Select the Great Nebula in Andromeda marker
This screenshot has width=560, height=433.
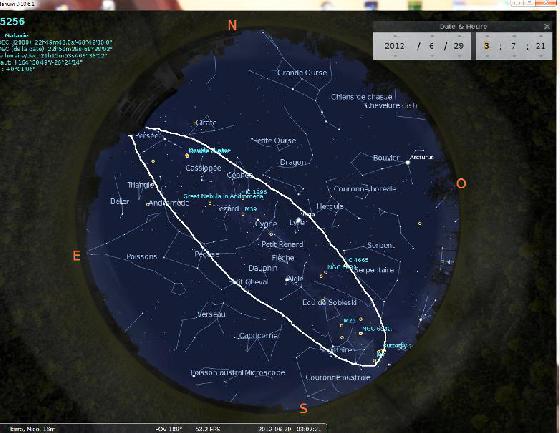point(210,204)
